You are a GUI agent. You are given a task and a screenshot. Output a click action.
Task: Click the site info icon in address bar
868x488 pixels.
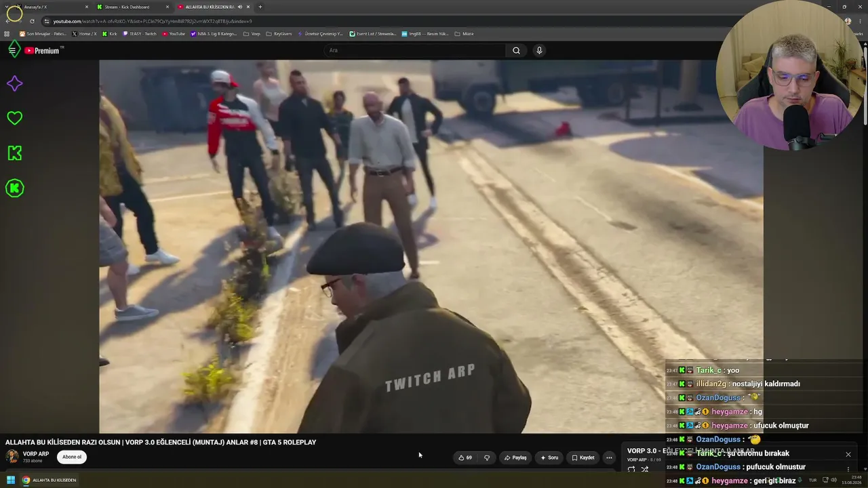click(x=46, y=21)
